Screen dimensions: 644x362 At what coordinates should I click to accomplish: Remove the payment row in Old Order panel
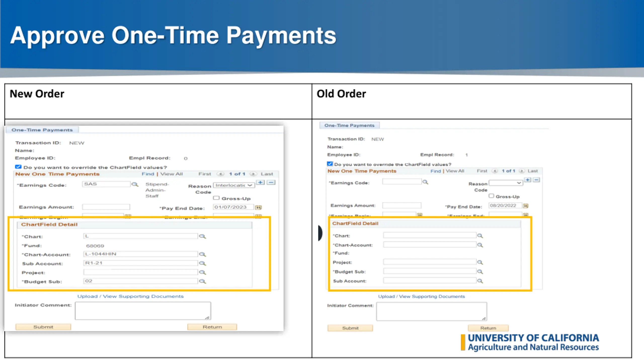point(536,180)
